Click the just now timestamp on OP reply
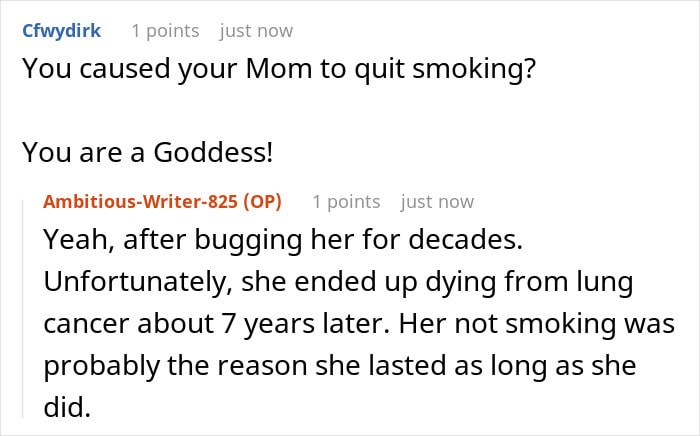This screenshot has height=436, width=700. coord(437,202)
